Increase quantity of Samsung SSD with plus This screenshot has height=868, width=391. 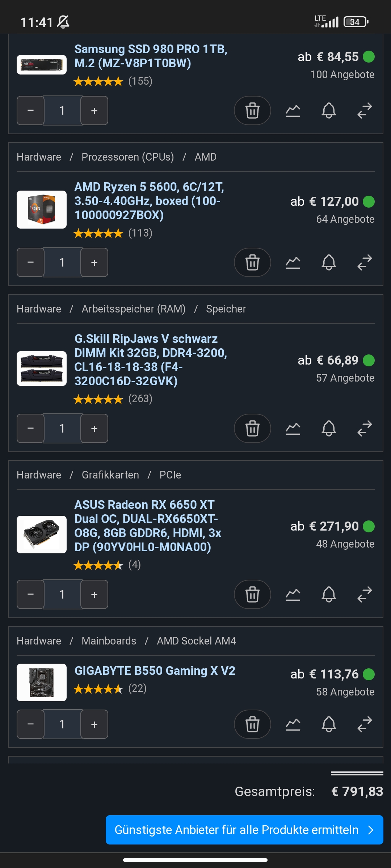click(x=94, y=110)
